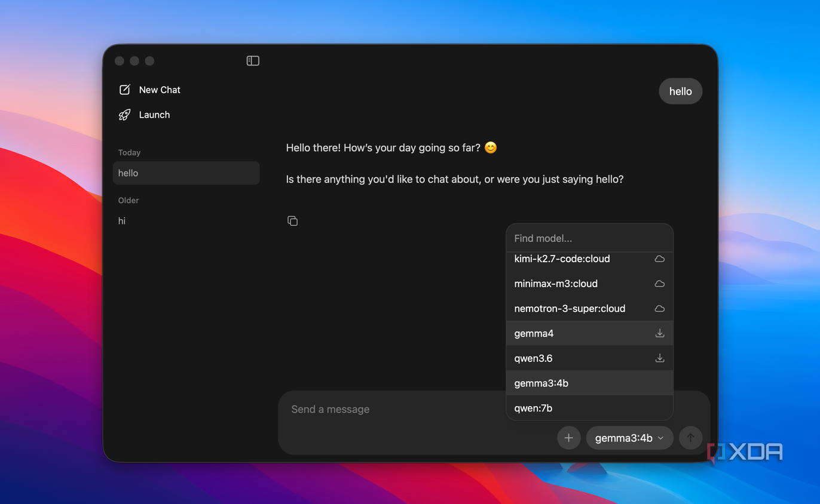The height and width of the screenshot is (504, 820).
Task: Choose gemma4 in the model list
Action: [589, 333]
